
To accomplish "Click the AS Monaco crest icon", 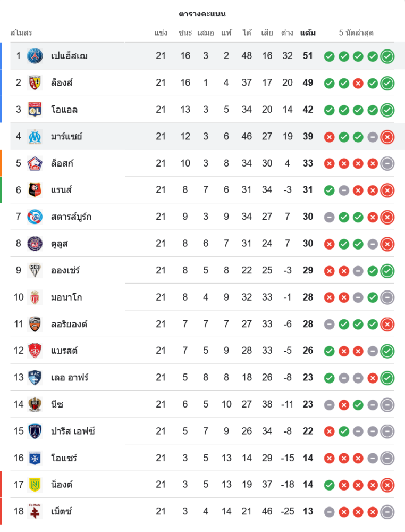I will tap(35, 297).
